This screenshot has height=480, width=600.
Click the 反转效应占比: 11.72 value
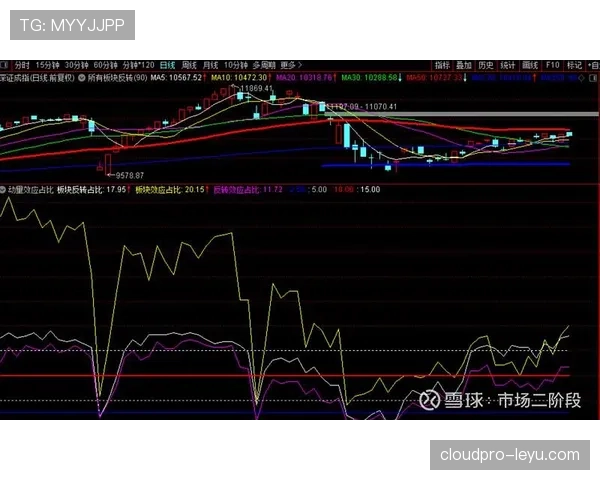point(248,189)
